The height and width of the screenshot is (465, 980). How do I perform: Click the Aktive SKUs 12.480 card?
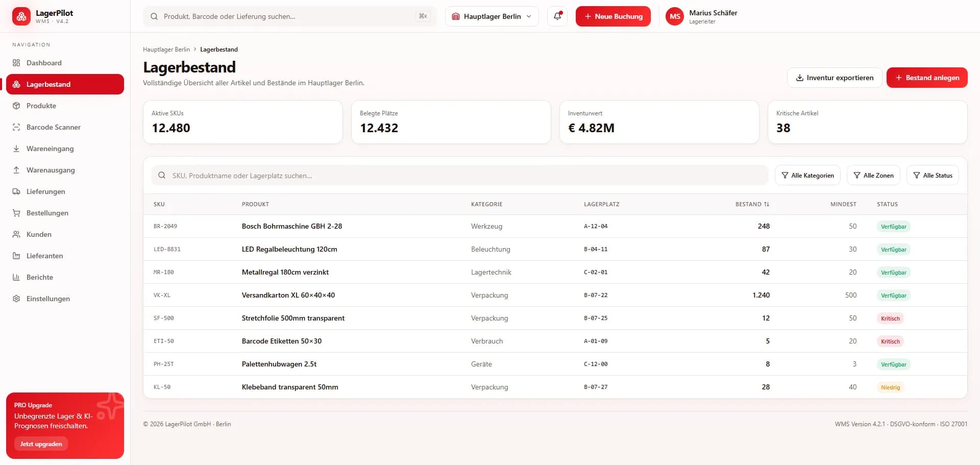(243, 122)
